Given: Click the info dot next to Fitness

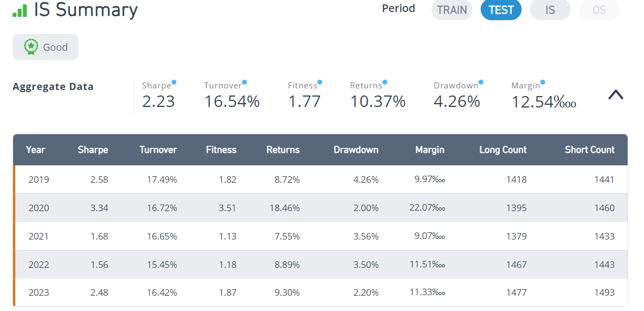Looking at the screenshot, I should [320, 82].
